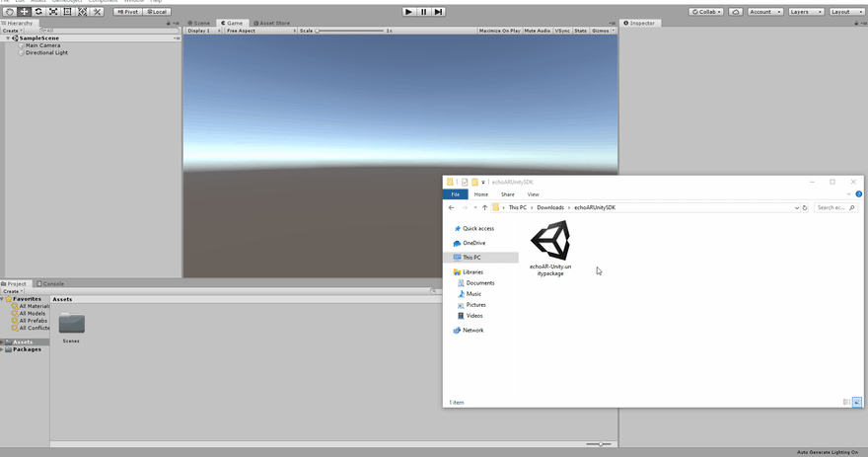The image size is (868, 457).
Task: Select the Hand tool in Unity toolbar
Action: pos(10,12)
